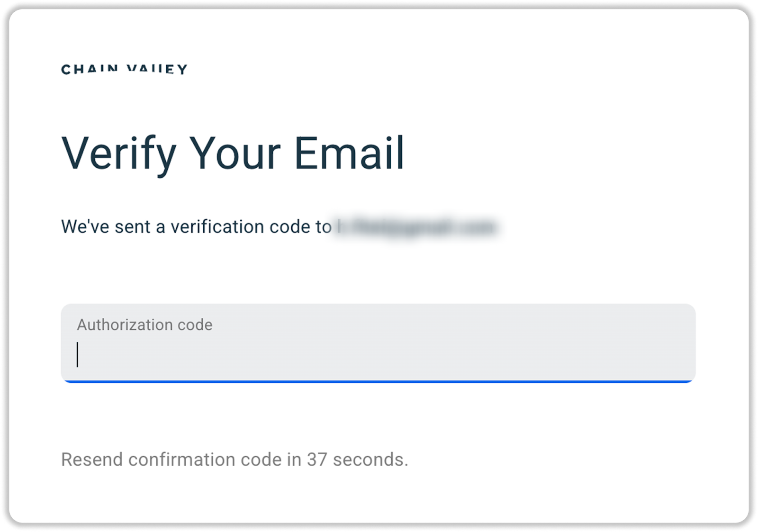This screenshot has height=532, width=758.
Task: Click the blinking text cursor in the field
Action: (78, 354)
